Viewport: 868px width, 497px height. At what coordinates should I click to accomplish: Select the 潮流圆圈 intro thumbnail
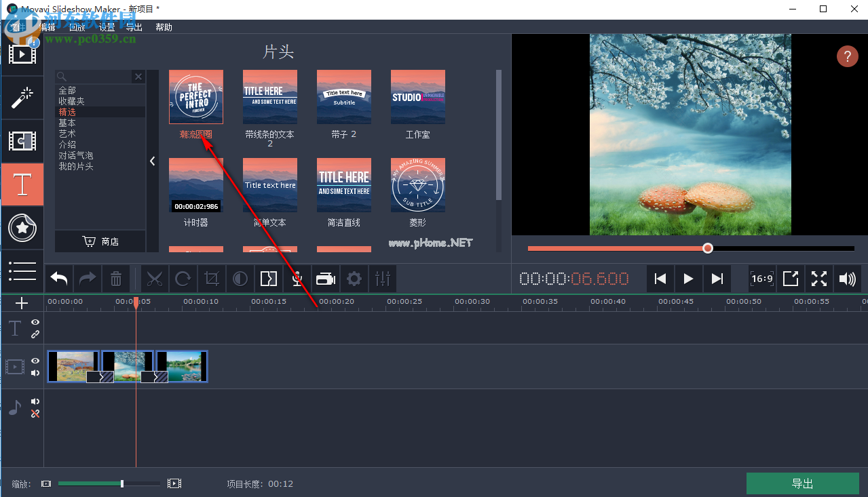click(x=195, y=96)
